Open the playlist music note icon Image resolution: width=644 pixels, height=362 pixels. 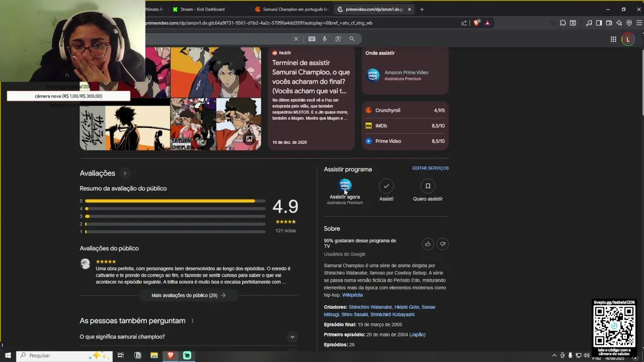pos(589,23)
